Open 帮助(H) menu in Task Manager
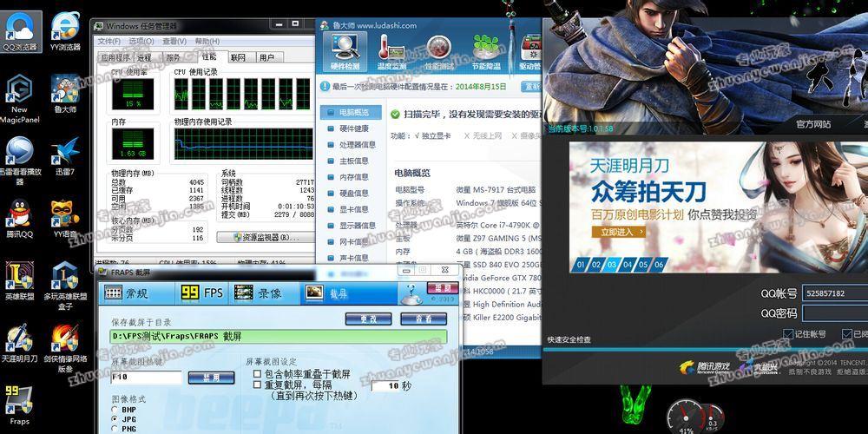Image resolution: width=868 pixels, height=434 pixels. tap(207, 41)
